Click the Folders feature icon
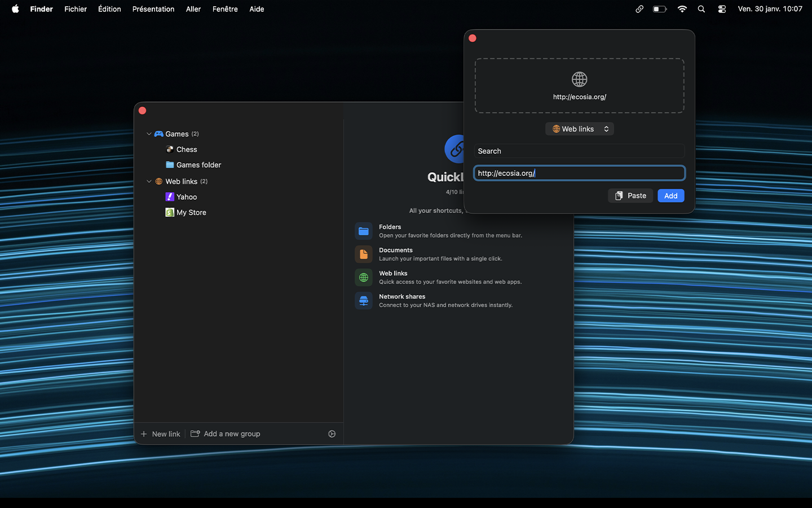Viewport: 812px width, 508px height. point(364,231)
